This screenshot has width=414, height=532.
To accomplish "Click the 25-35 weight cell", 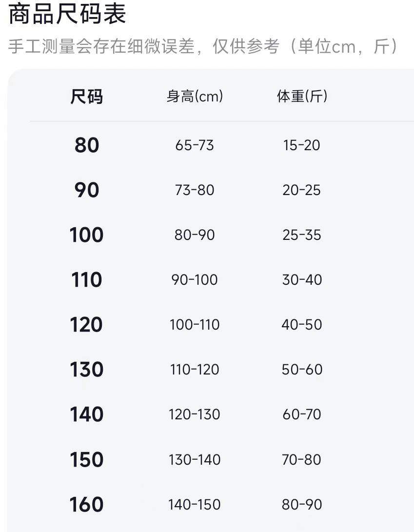I will tap(302, 235).
